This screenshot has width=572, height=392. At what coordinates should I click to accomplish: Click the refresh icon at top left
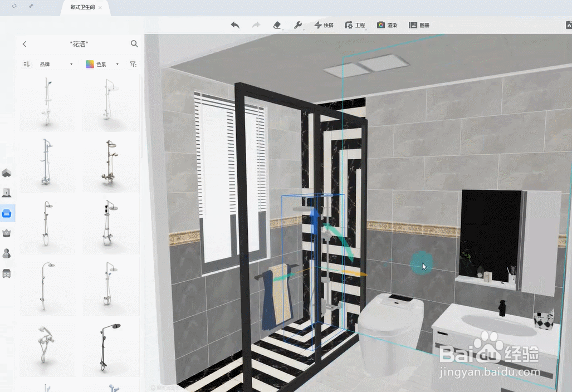[14, 6]
